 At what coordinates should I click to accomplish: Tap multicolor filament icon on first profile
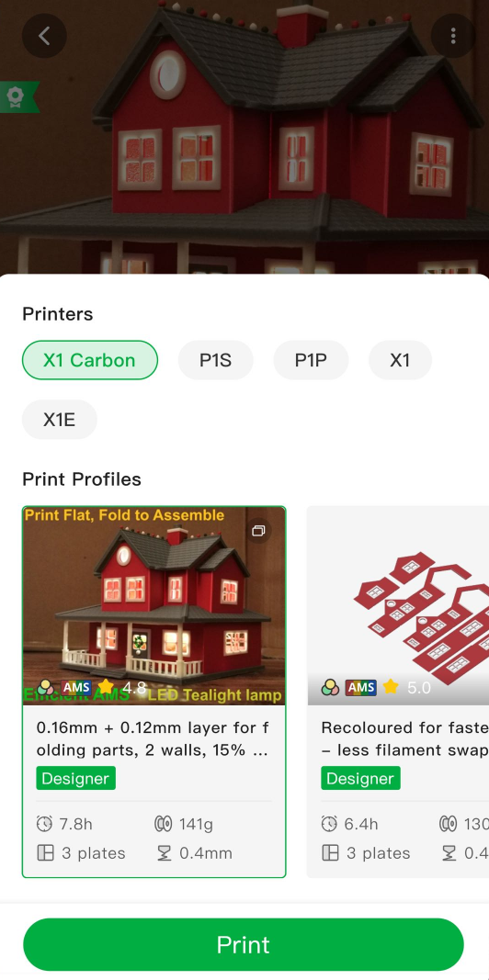click(45, 688)
